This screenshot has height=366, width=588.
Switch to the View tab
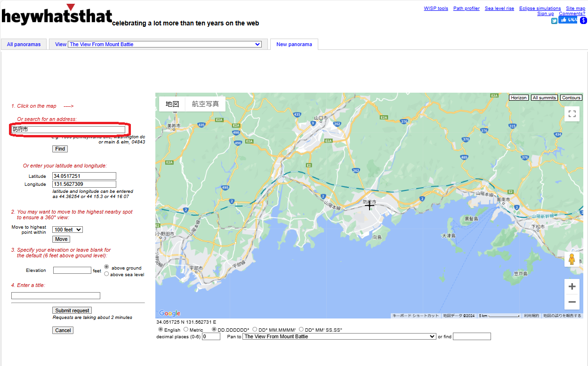pyautogui.click(x=61, y=44)
